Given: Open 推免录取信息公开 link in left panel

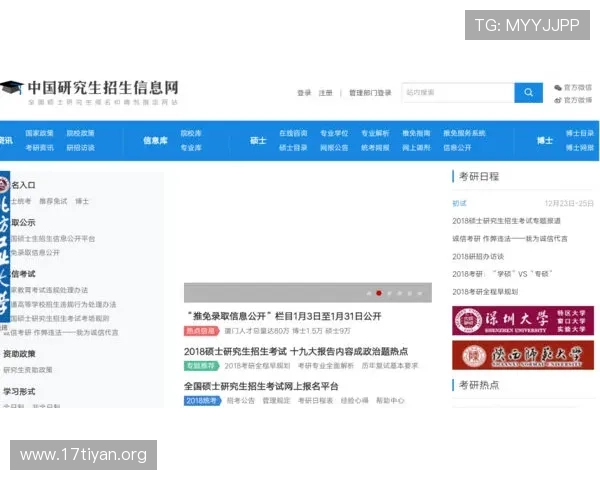Looking at the screenshot, I should (35, 253).
